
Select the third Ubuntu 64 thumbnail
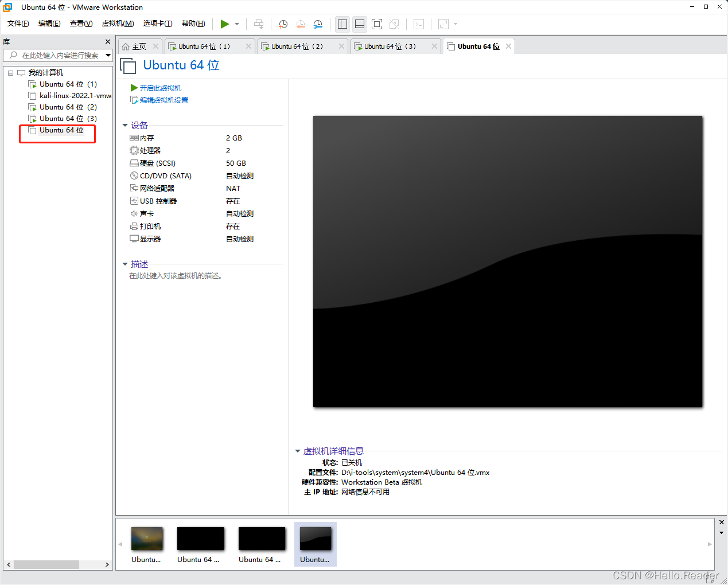[262, 545]
